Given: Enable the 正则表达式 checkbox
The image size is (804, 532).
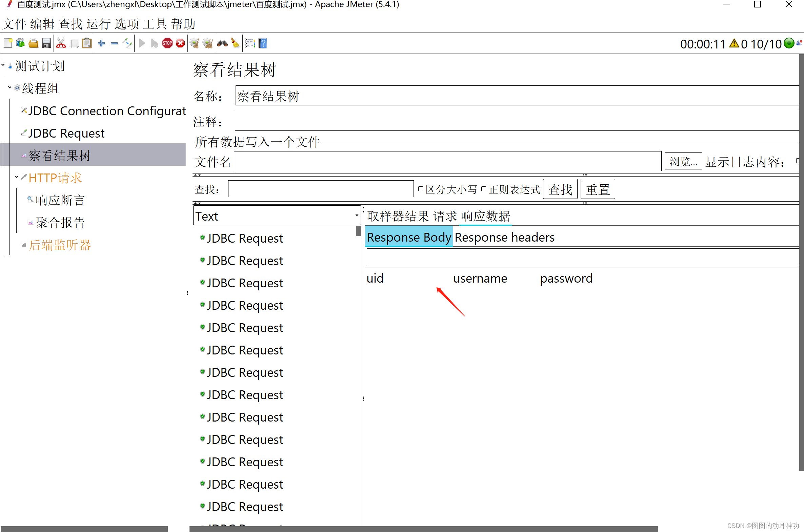Looking at the screenshot, I should click(x=484, y=189).
